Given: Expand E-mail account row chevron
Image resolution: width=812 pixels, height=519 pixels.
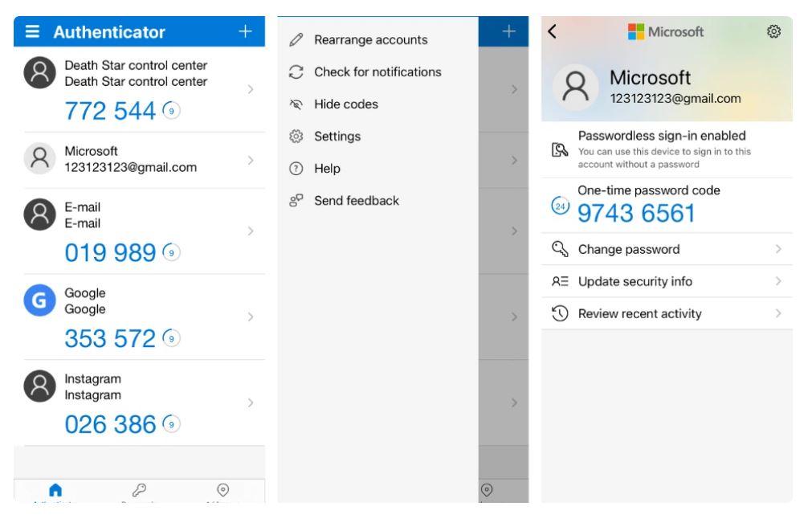Looking at the screenshot, I should point(251,231).
